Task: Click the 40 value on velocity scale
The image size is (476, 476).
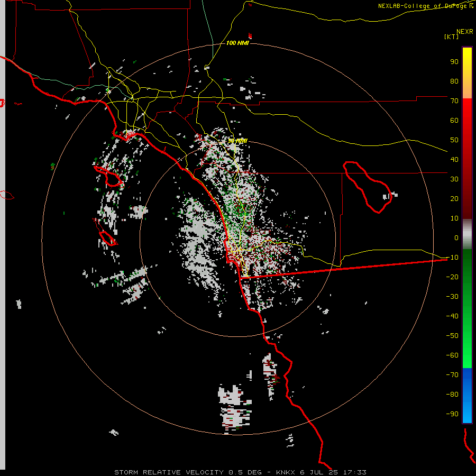Action: 454,159
